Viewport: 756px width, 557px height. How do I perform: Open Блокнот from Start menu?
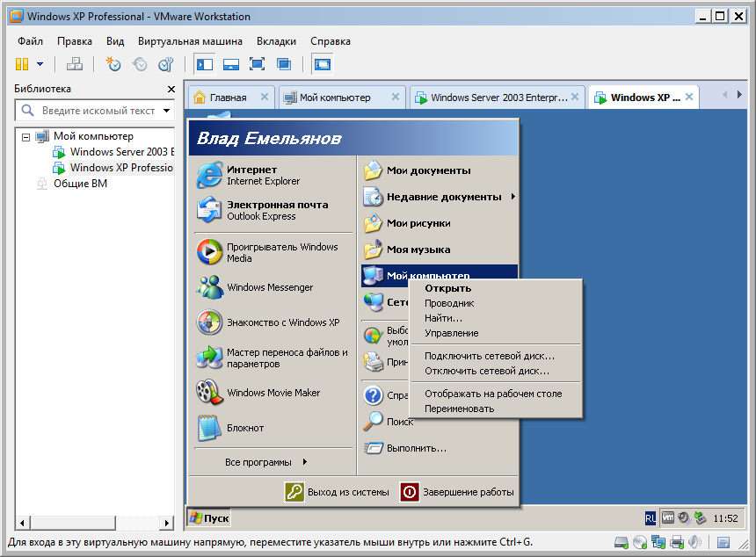(273, 429)
